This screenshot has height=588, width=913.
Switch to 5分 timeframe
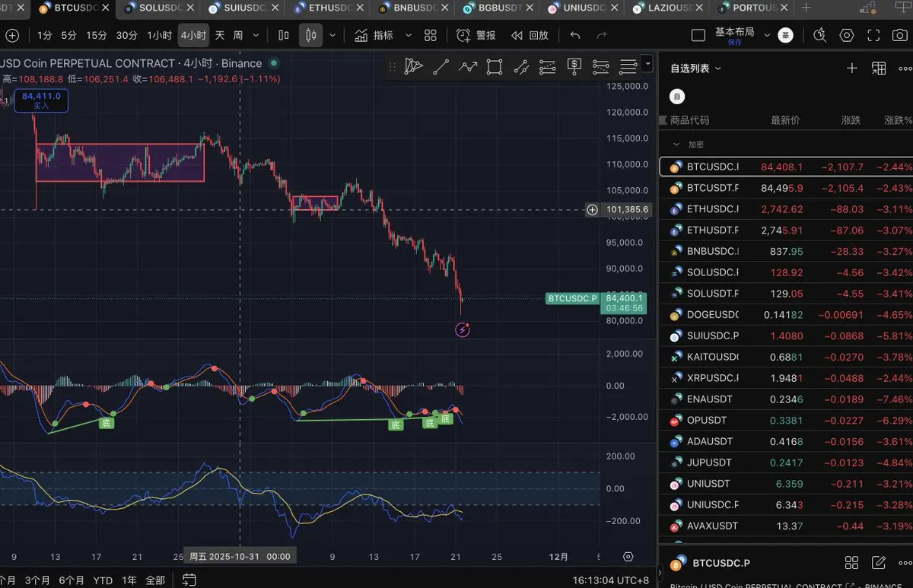click(69, 35)
